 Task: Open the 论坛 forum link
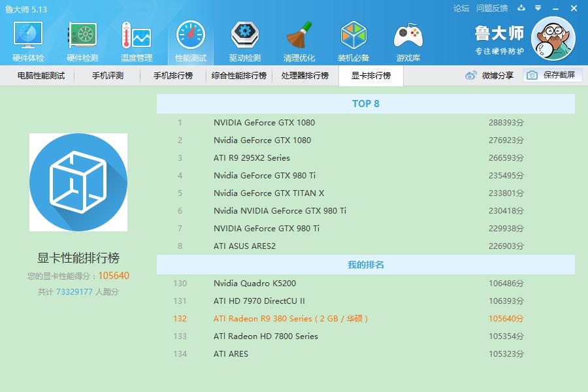461,8
